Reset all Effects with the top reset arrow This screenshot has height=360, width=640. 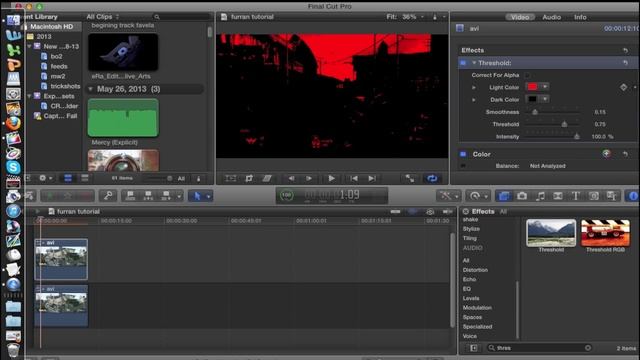[x=625, y=50]
